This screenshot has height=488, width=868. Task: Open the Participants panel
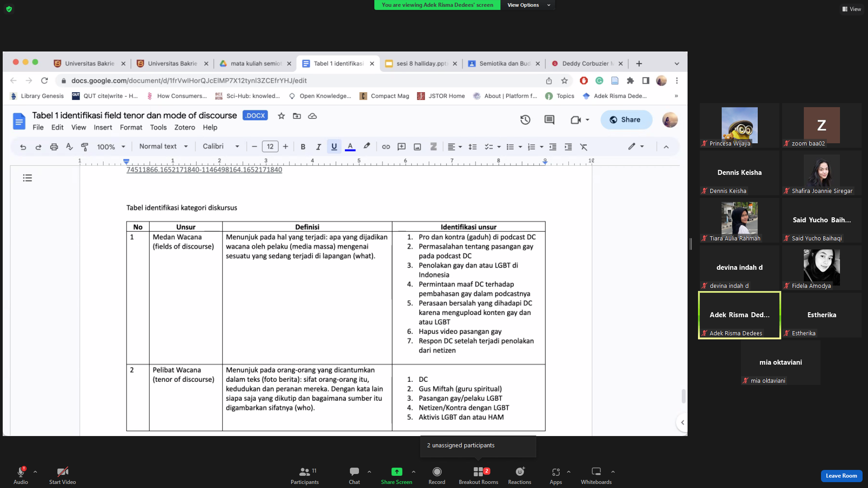(x=305, y=475)
